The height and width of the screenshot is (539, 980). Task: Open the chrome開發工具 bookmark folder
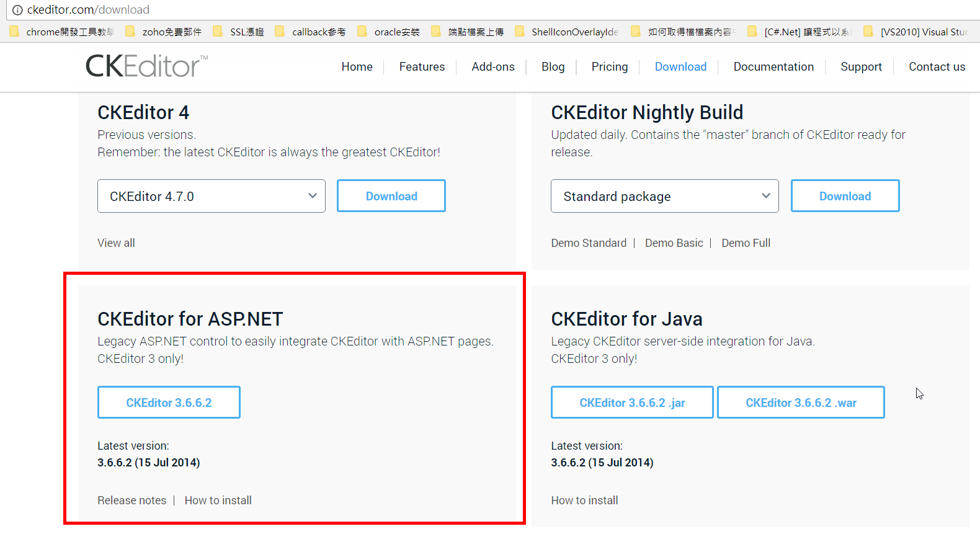coord(62,32)
